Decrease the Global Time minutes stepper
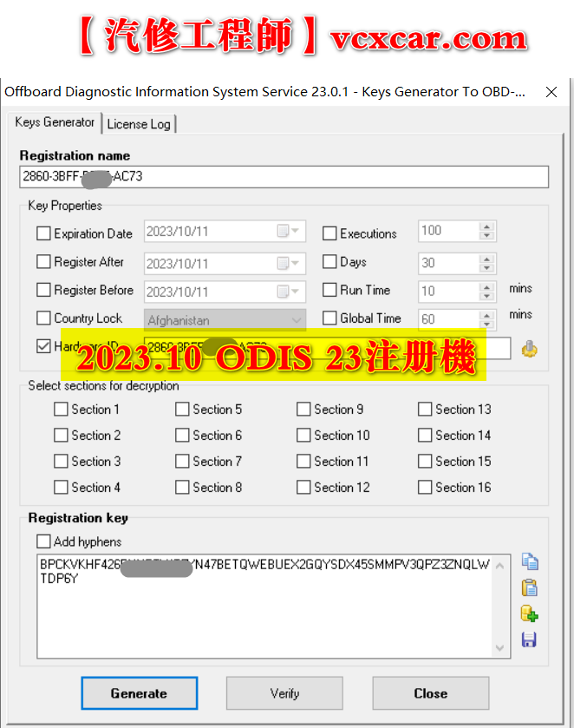 pyautogui.click(x=486, y=324)
